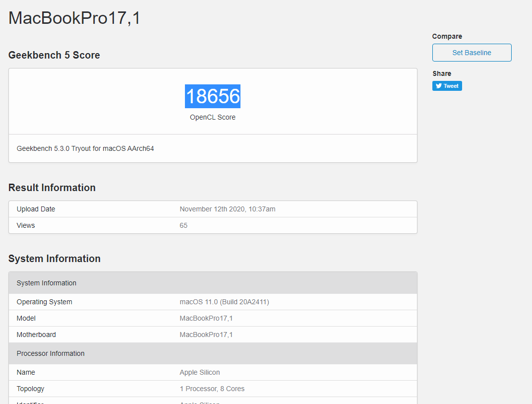This screenshot has height=404, width=532.
Task: Click the Name row label
Action: [x=26, y=372]
